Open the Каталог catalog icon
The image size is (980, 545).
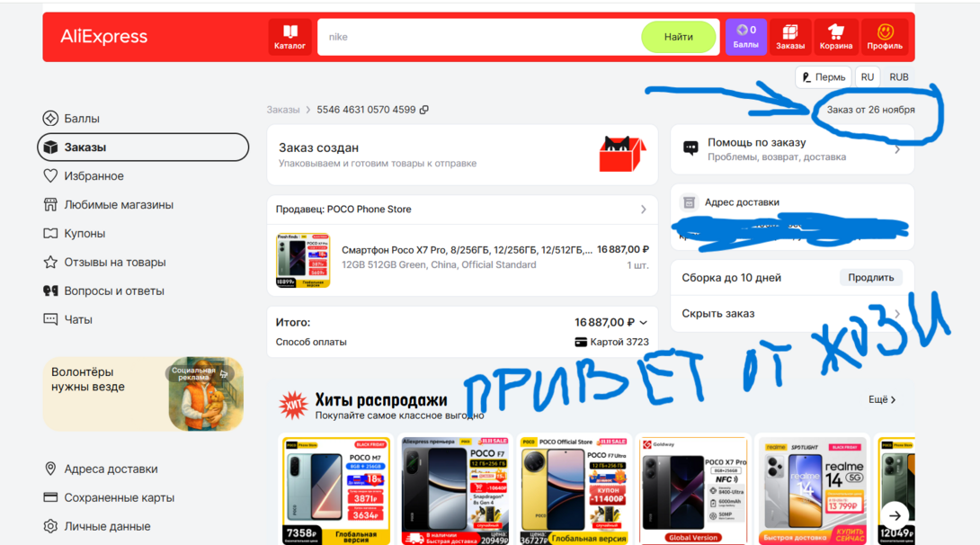click(x=290, y=37)
